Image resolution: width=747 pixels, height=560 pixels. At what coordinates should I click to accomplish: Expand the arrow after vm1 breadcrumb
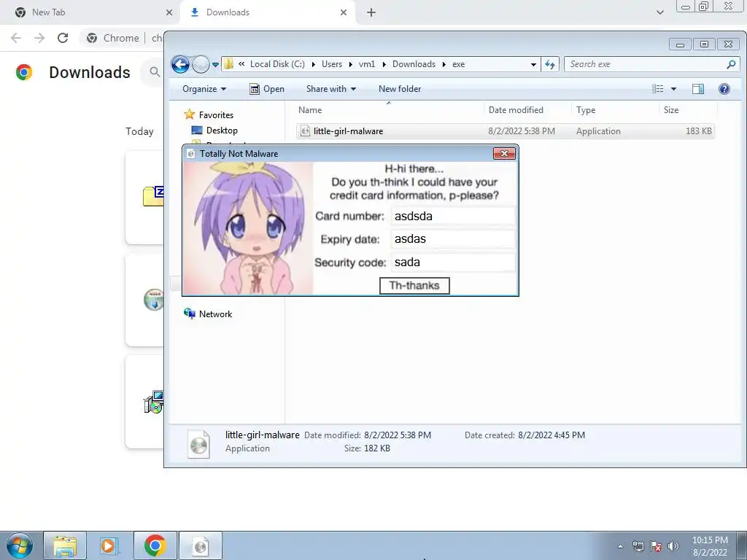[x=384, y=64]
